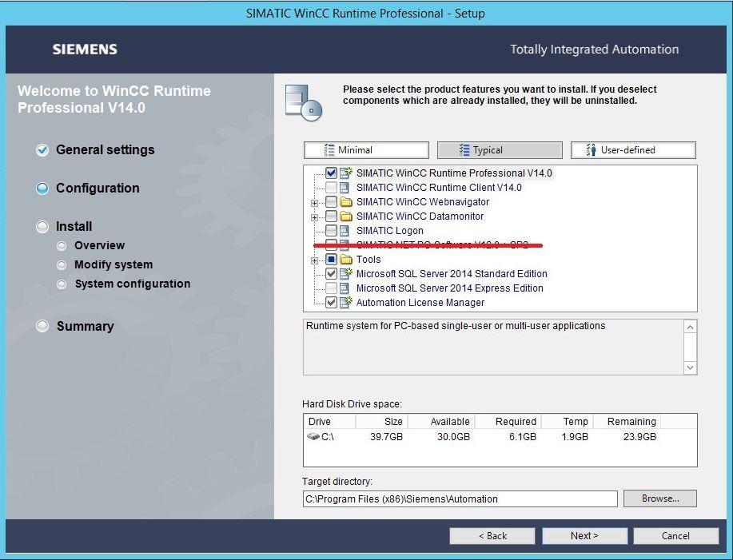Cancel the setup
The height and width of the screenshot is (560, 733).
[x=676, y=536]
